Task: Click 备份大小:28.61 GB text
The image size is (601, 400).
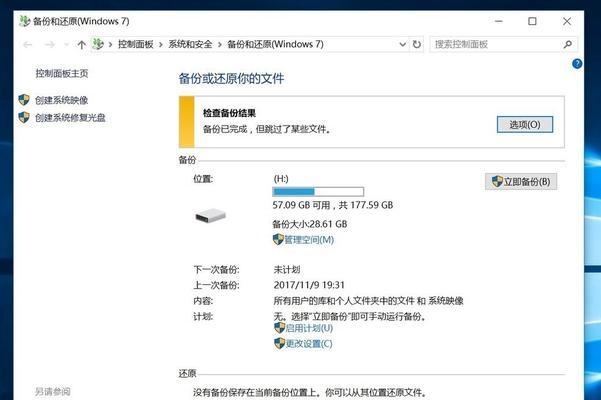Action: (310, 224)
